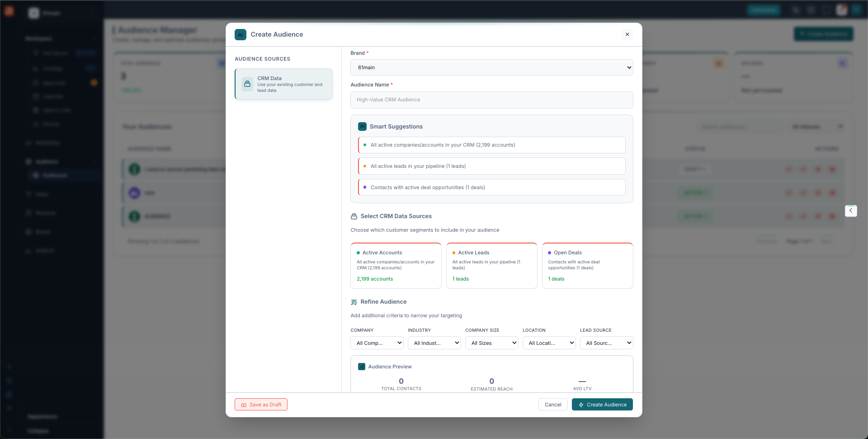This screenshot has width=868, height=439.
Task: Click the 2,199 accounts count text
Action: click(x=375, y=279)
